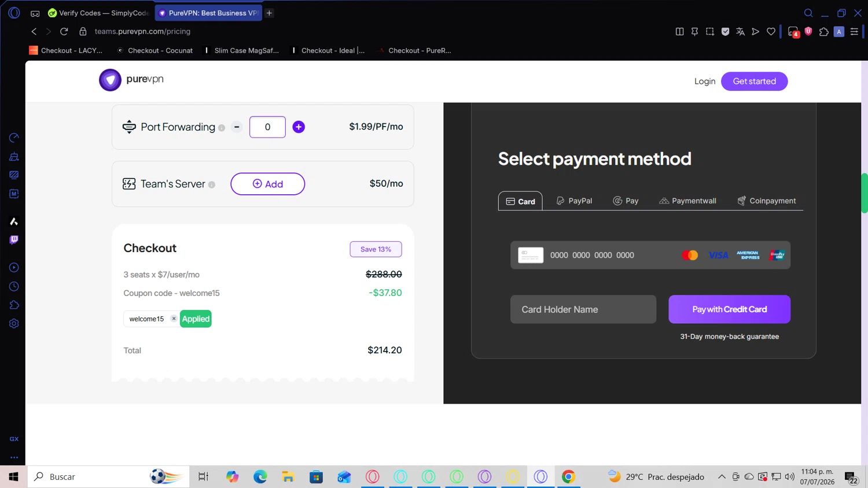The height and width of the screenshot is (488, 868).
Task: Open the easy setup sliders icon
Action: point(854,31)
